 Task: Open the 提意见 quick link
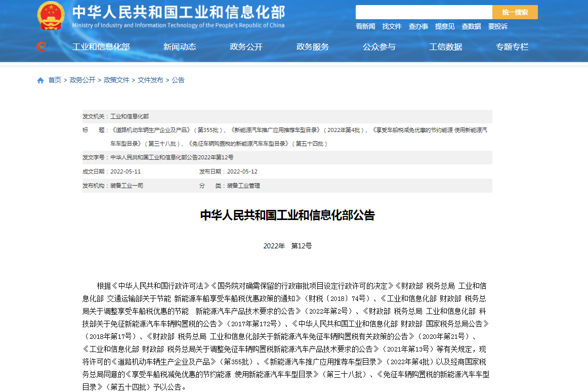(x=445, y=26)
